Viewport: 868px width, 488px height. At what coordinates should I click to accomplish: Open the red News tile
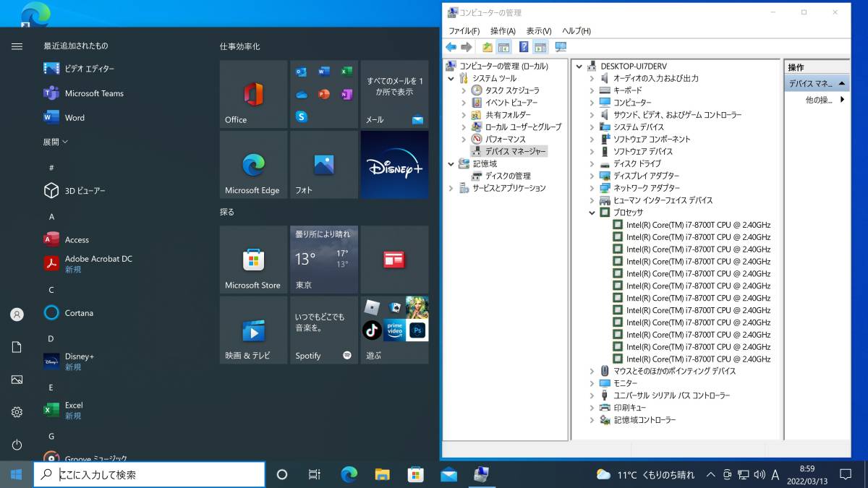(x=394, y=260)
